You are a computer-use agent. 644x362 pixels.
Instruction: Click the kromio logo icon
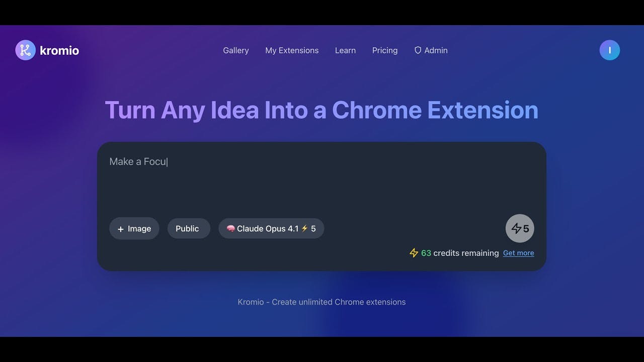tap(25, 50)
